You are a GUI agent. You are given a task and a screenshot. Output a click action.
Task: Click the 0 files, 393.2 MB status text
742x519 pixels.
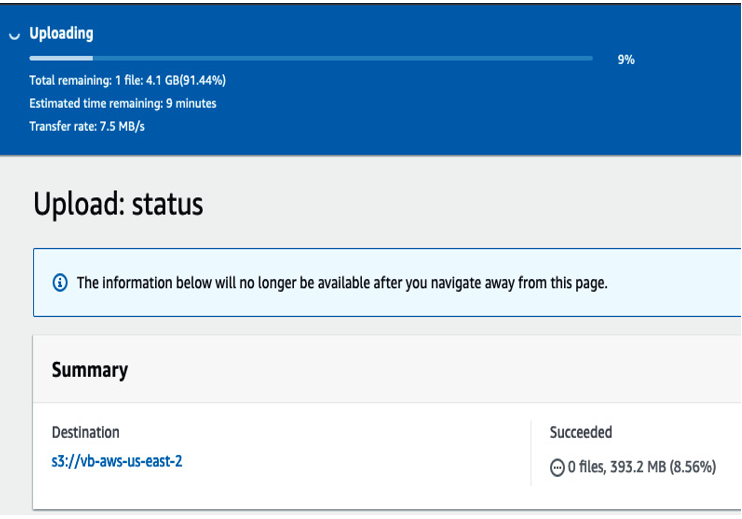pyautogui.click(x=642, y=467)
